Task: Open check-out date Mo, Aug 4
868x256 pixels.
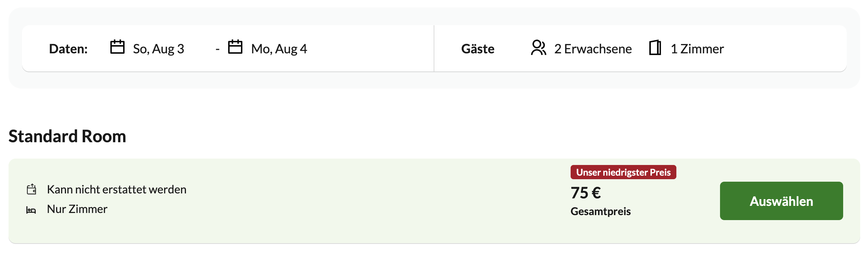Action: point(279,49)
